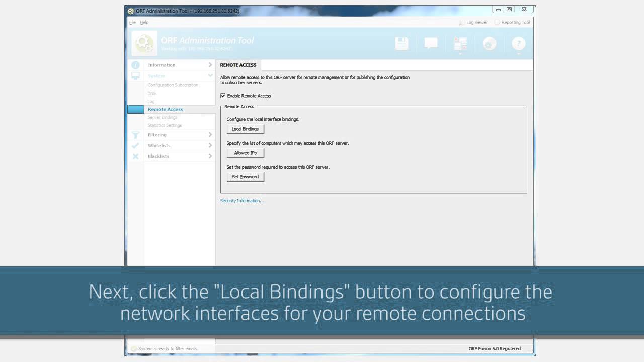Select Statistics Settings in sidebar
Viewport: 644px width, 362px height.
coord(165,125)
